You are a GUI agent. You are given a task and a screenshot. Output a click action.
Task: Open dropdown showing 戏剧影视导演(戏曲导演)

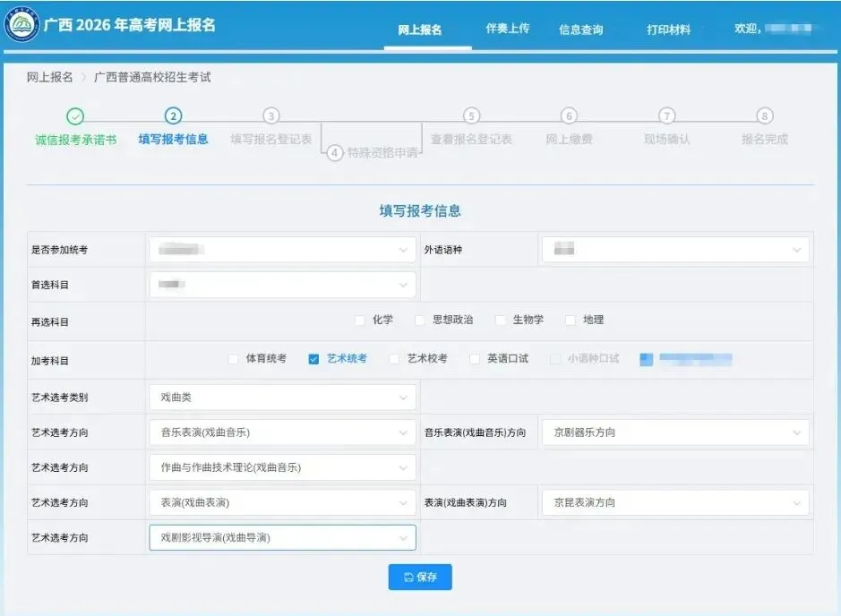pos(283,537)
